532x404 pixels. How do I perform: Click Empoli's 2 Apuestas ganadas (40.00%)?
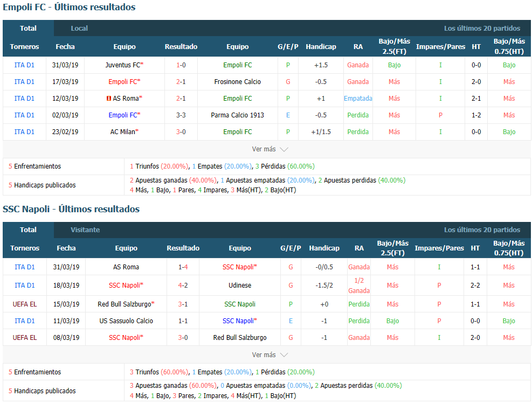[x=174, y=180]
